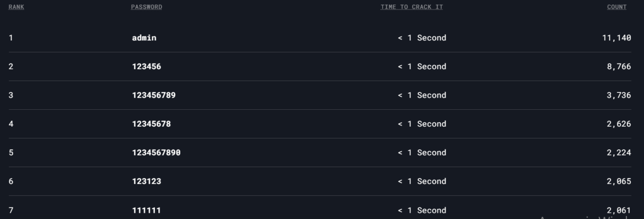Click crack time for the admin row
This screenshot has width=644, height=219.
click(x=422, y=38)
